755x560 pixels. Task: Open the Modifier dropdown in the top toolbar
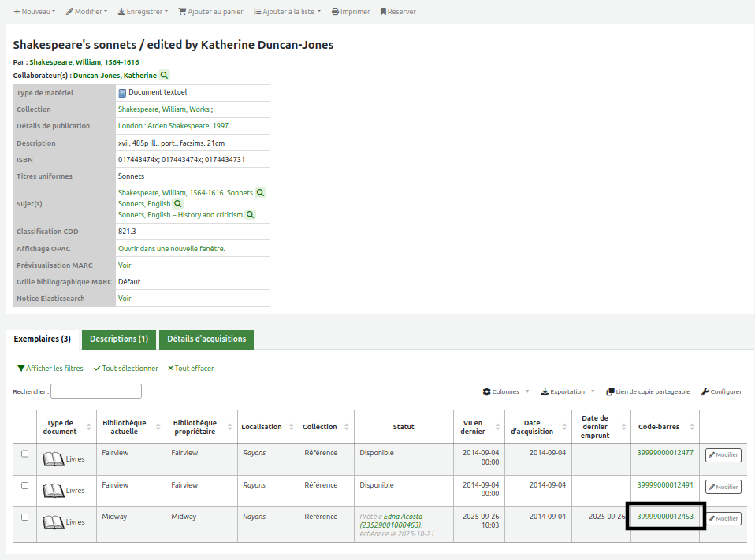point(87,12)
